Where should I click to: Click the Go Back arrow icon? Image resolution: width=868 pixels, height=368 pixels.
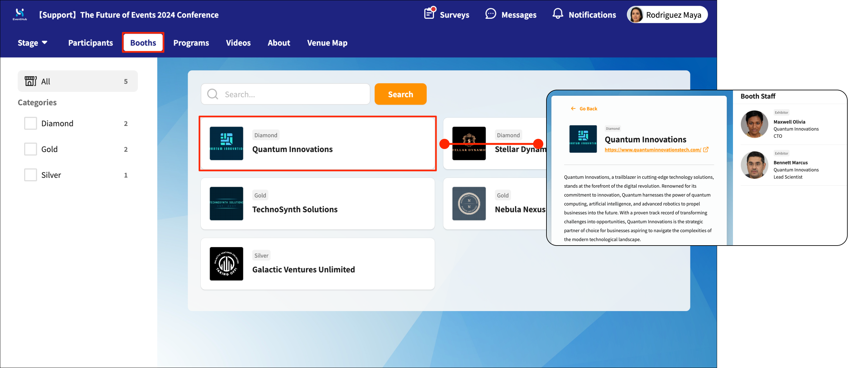click(x=573, y=108)
